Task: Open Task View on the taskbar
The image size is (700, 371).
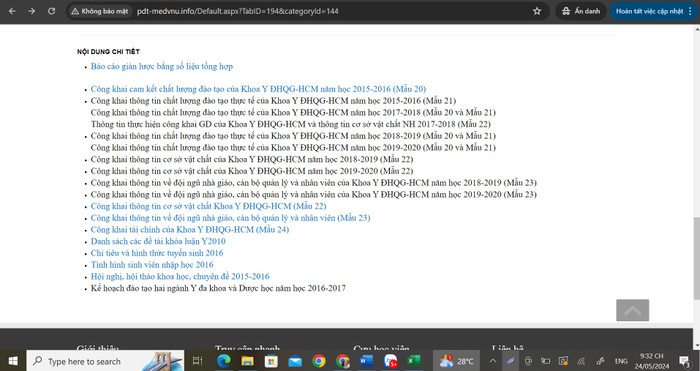Action: click(x=197, y=361)
